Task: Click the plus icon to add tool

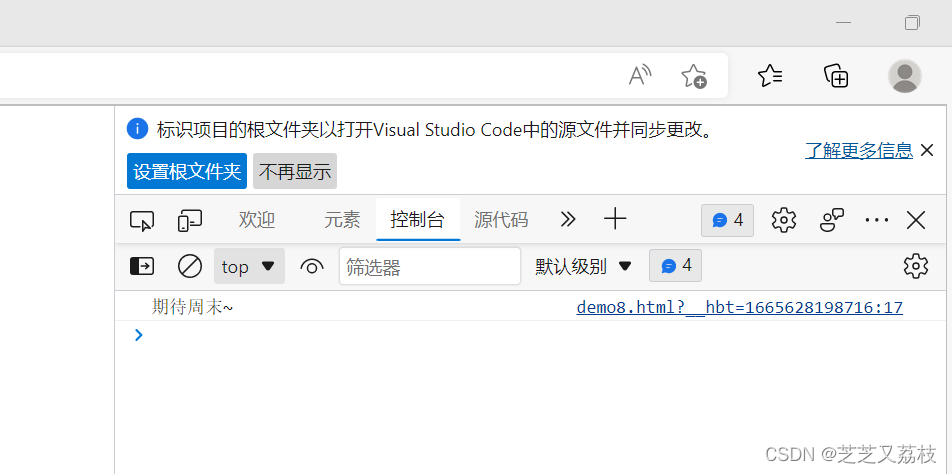Action: (615, 219)
